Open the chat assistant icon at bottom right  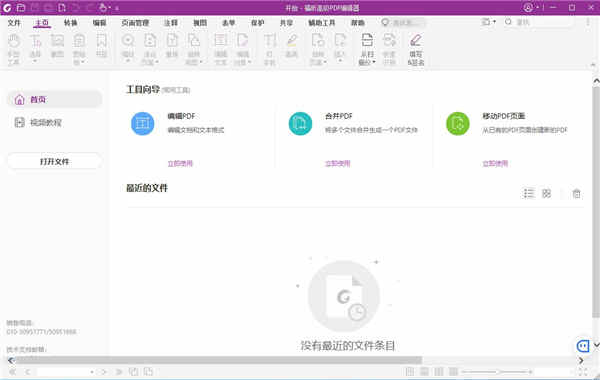(x=583, y=346)
